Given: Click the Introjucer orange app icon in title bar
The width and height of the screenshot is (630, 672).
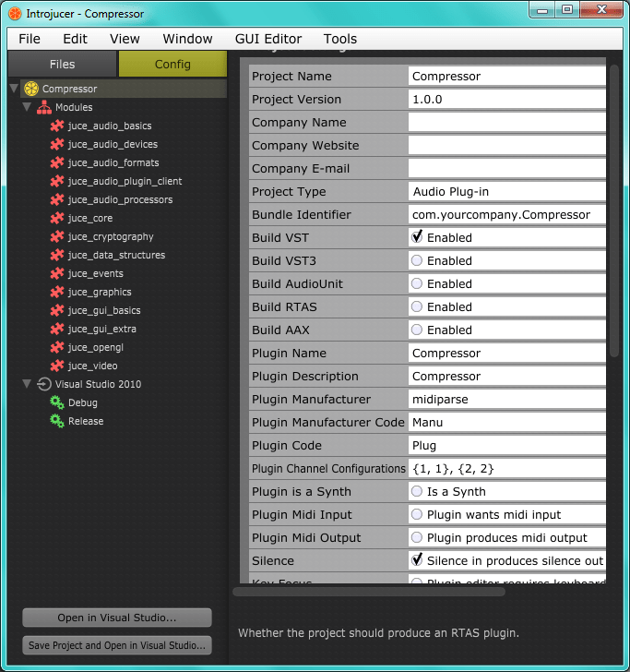Looking at the screenshot, I should pyautogui.click(x=15, y=14).
